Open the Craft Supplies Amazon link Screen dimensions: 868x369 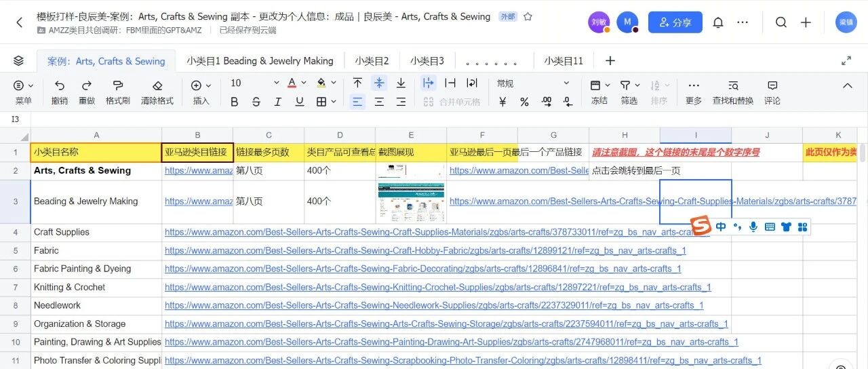[x=437, y=232]
